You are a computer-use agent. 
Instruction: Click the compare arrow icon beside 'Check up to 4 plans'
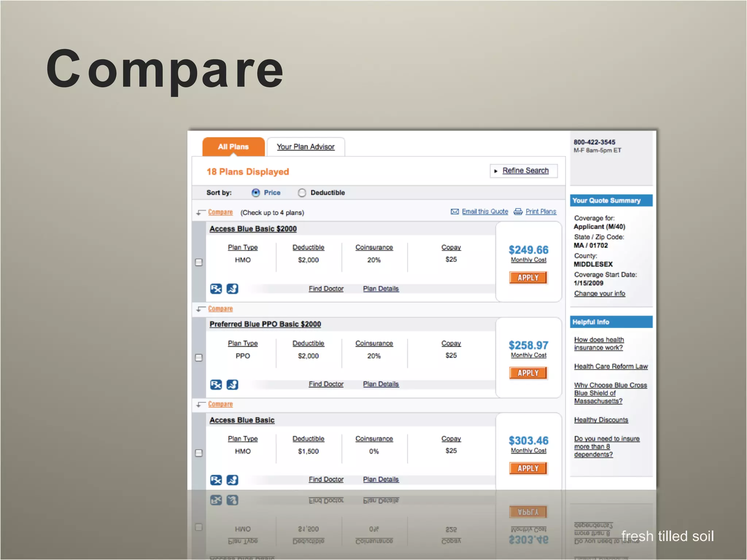(x=201, y=213)
